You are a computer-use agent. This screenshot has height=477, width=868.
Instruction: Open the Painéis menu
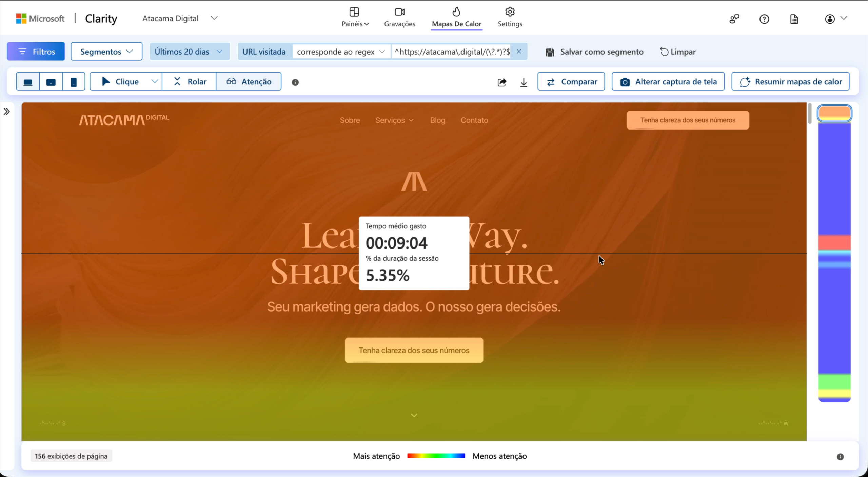click(x=355, y=17)
